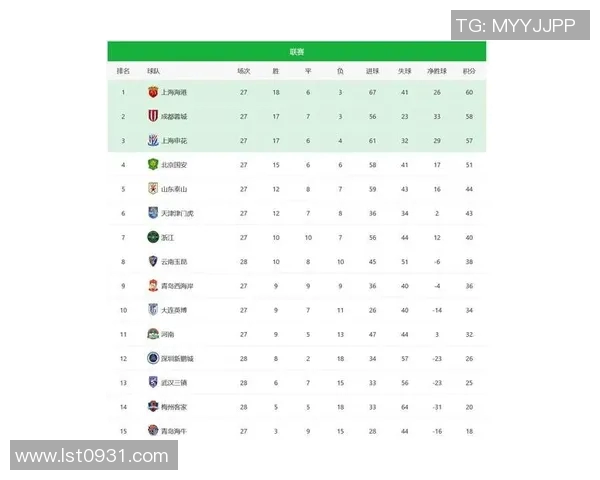Select the 联赛 tab header

297,52
